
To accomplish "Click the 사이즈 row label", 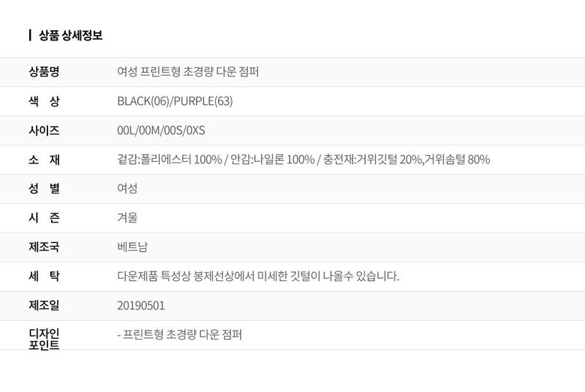I will click(x=44, y=130).
